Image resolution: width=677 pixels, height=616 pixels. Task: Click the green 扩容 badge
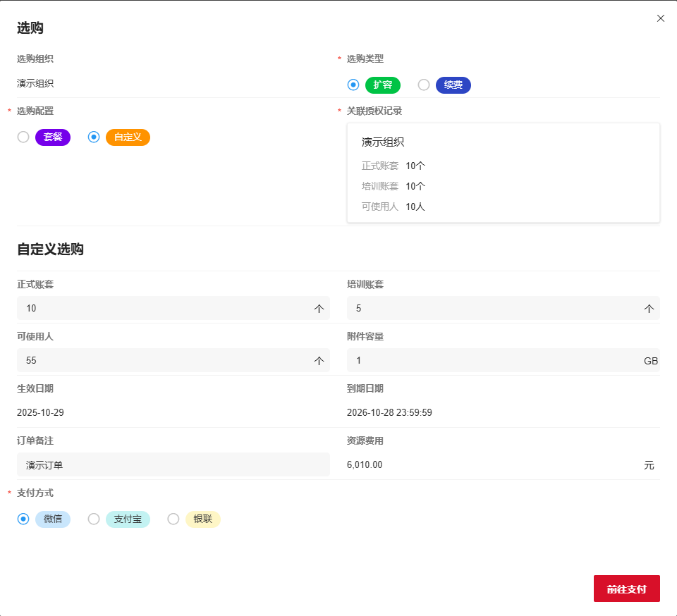point(382,85)
